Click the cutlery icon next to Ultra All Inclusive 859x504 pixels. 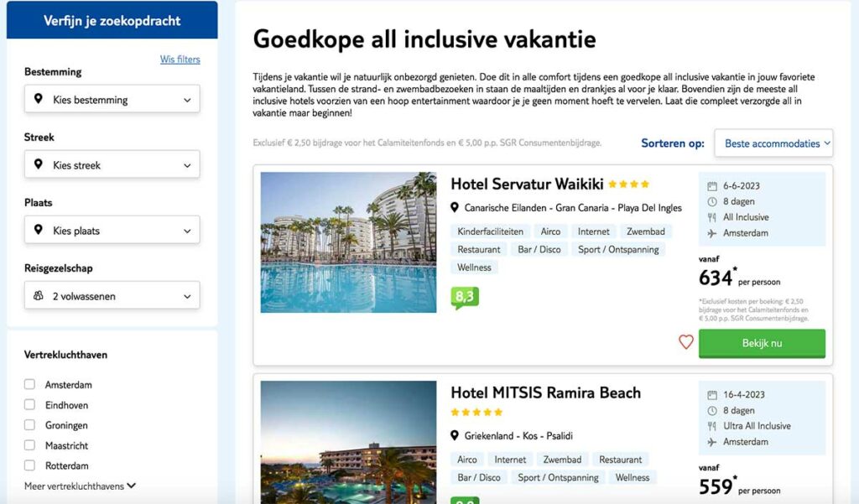[712, 426]
